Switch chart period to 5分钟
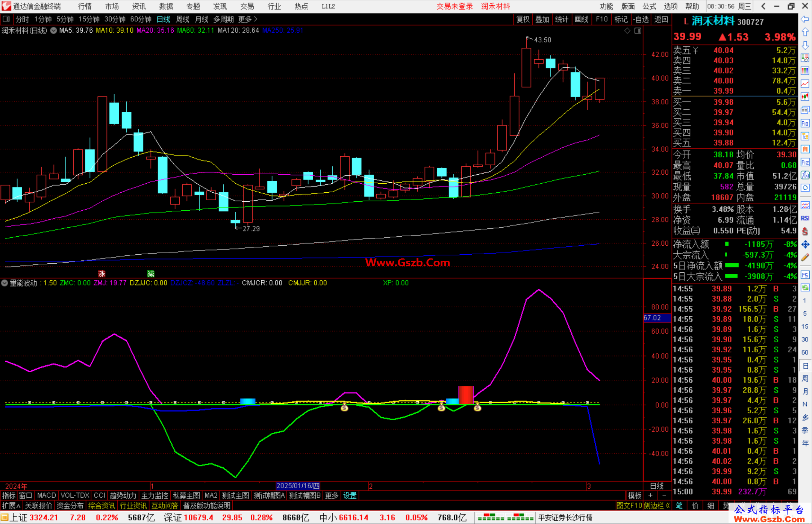 [x=65, y=19]
